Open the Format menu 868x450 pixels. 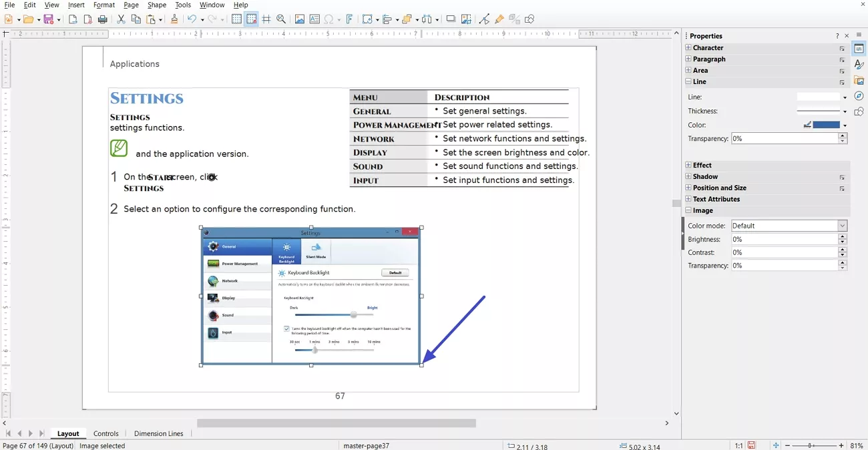[104, 5]
